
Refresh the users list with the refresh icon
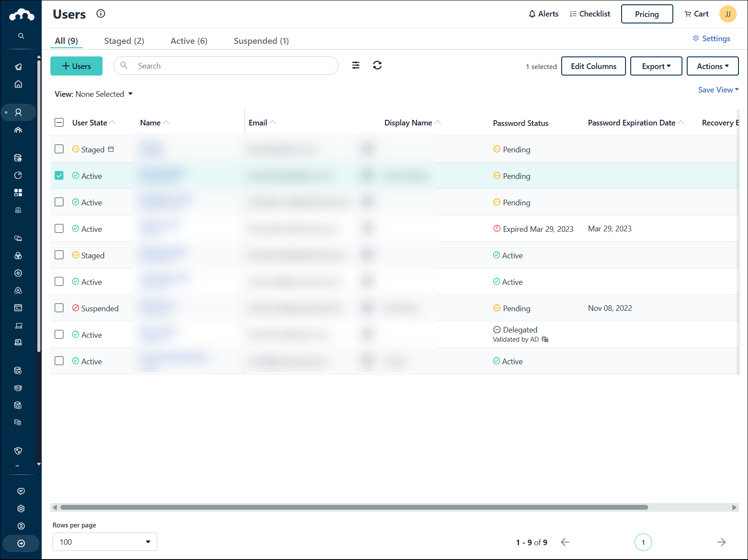pyautogui.click(x=377, y=65)
